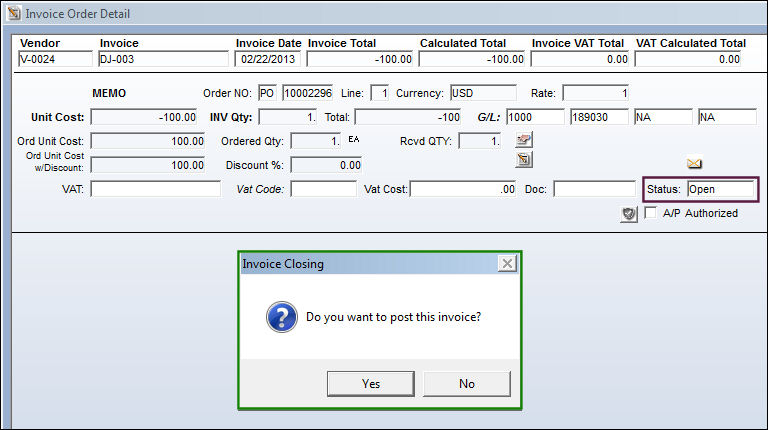Click the MEMO label
This screenshot has width=768, height=430.
(x=109, y=93)
